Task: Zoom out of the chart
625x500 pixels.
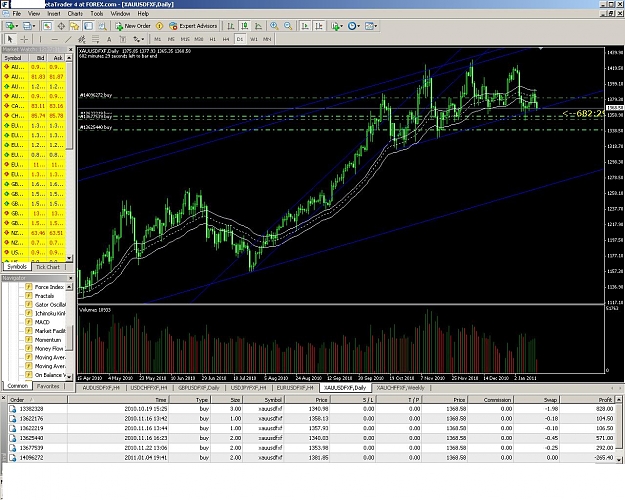Action: [288, 26]
